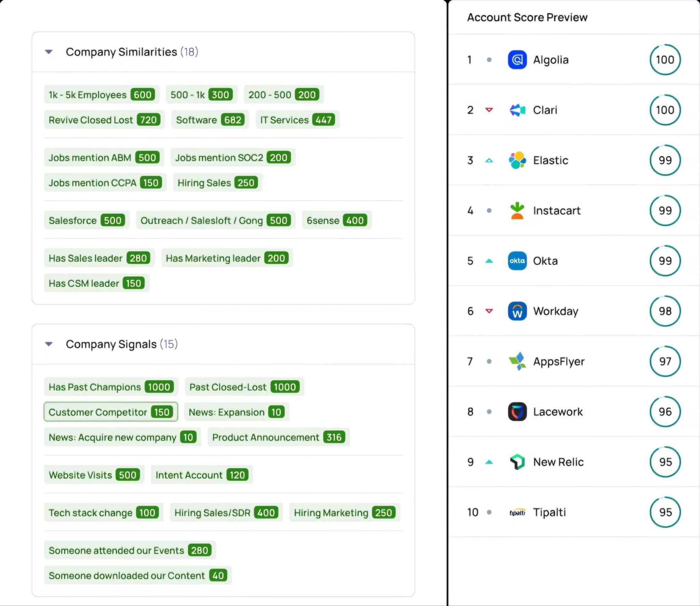
Task: Click the unchanged-rank dot beside Tipalti
Action: [x=489, y=512]
